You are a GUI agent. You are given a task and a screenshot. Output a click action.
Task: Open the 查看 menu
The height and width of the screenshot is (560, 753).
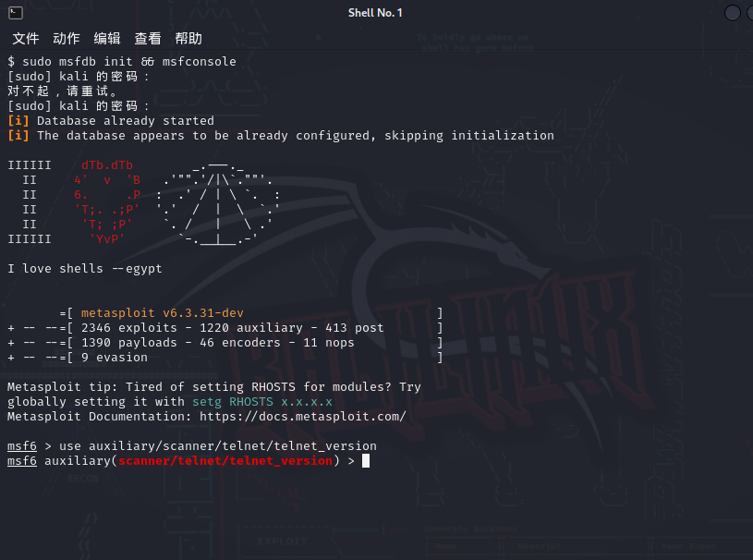[148, 39]
